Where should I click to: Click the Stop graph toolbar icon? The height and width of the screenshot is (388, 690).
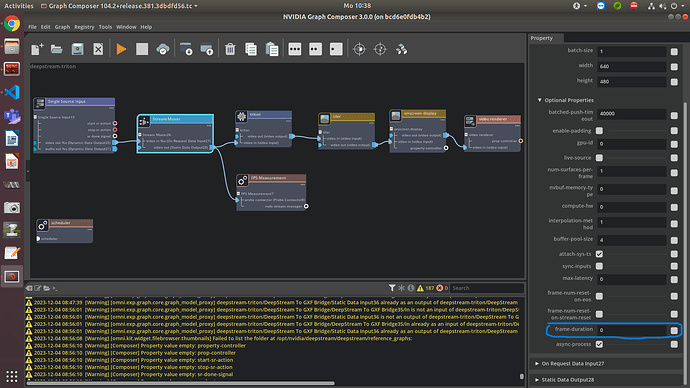[x=142, y=49]
